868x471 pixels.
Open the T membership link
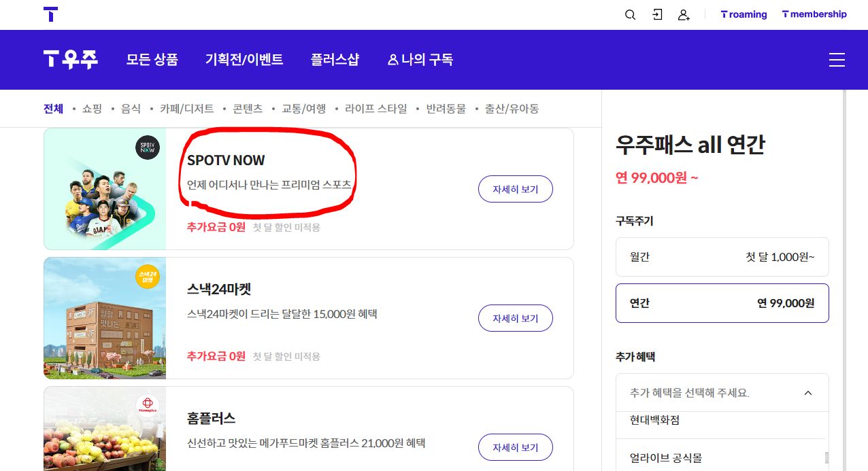pyautogui.click(x=814, y=14)
